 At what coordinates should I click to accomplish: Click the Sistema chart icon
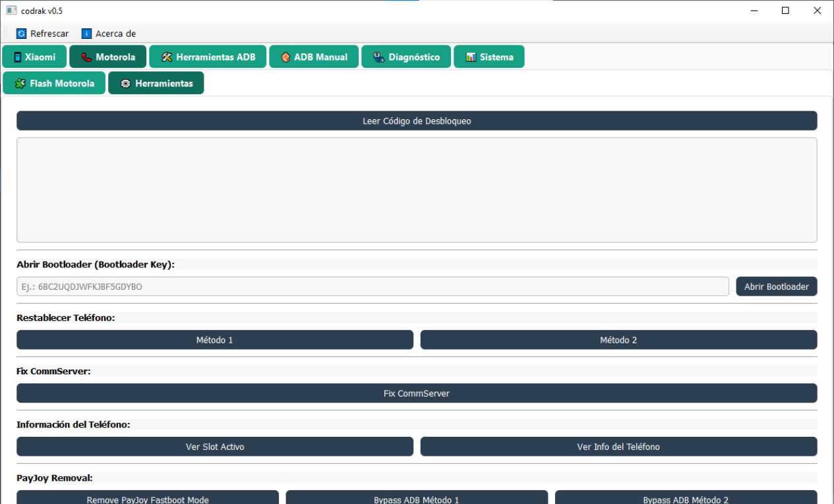[471, 57]
